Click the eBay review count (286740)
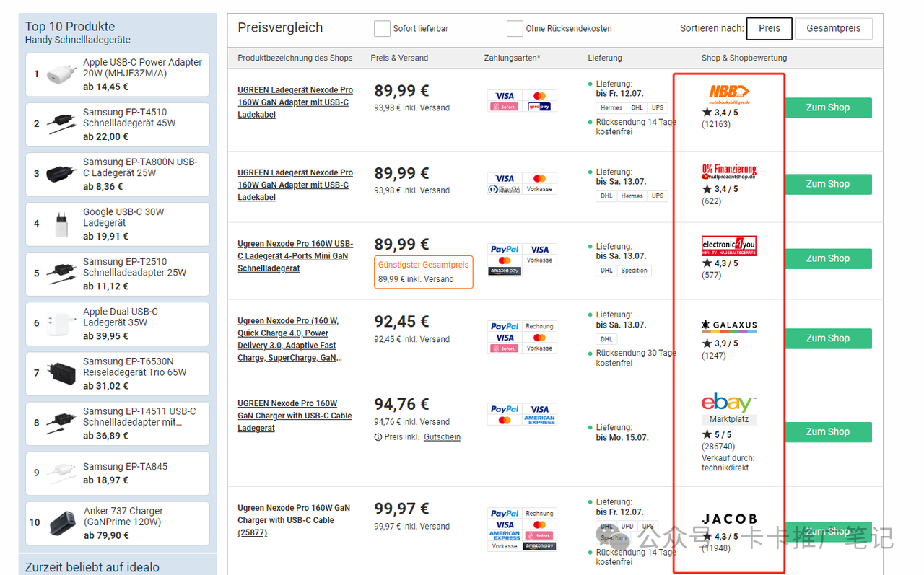The width and height of the screenshot is (924, 575). (718, 447)
